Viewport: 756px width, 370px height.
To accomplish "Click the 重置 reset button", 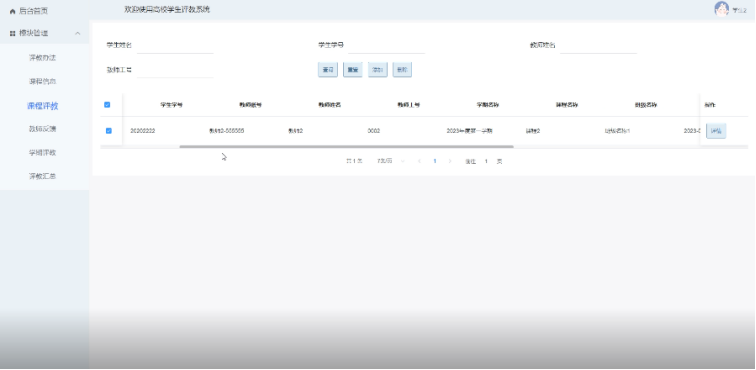I will 352,70.
